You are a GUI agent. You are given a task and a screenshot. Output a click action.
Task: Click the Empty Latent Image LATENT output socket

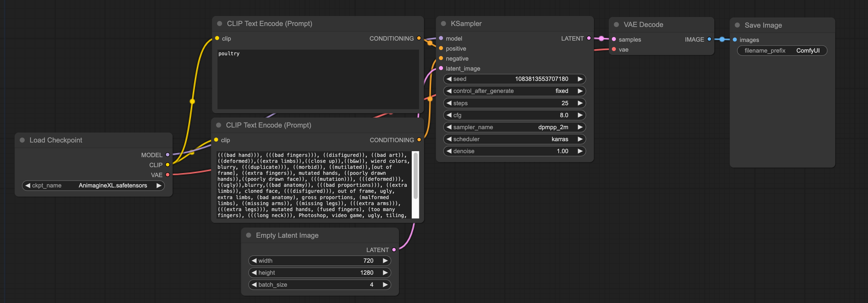coord(394,250)
